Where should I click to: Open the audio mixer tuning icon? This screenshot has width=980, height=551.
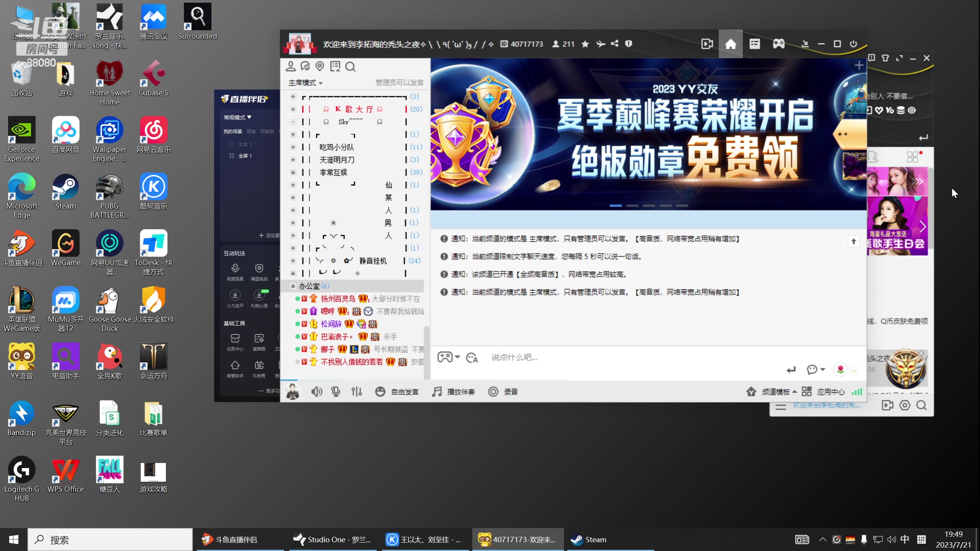point(356,391)
